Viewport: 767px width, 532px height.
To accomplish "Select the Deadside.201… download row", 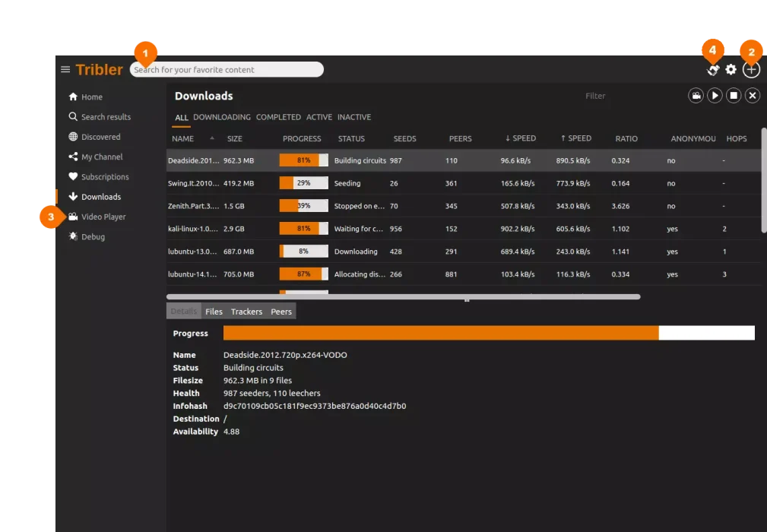I will pyautogui.click(x=464, y=160).
